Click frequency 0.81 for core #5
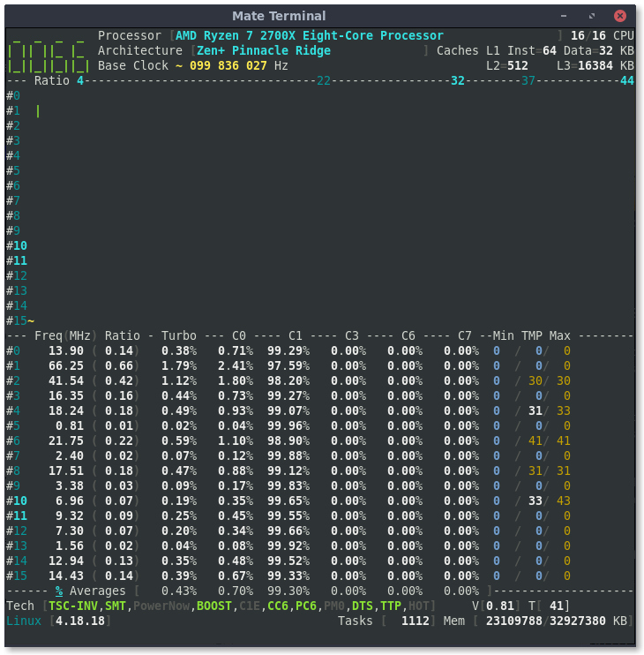The width and height of the screenshot is (644, 655). point(70,426)
